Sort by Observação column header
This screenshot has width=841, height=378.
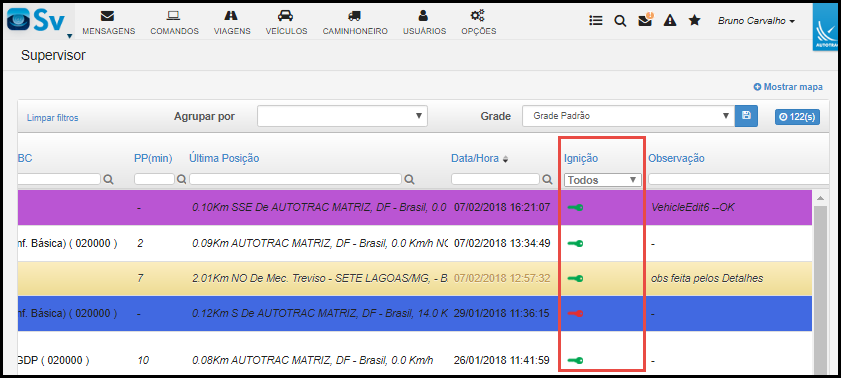(676, 158)
